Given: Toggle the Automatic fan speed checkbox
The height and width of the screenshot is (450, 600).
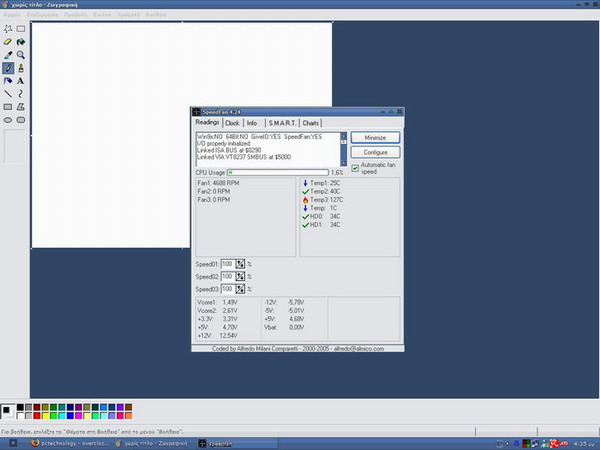Looking at the screenshot, I should click(x=355, y=168).
